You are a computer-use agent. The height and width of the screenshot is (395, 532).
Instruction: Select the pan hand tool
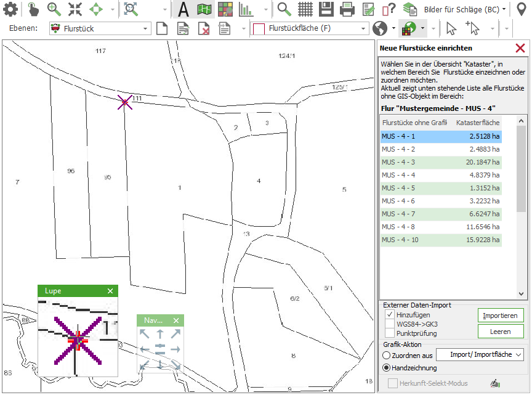tap(33, 9)
